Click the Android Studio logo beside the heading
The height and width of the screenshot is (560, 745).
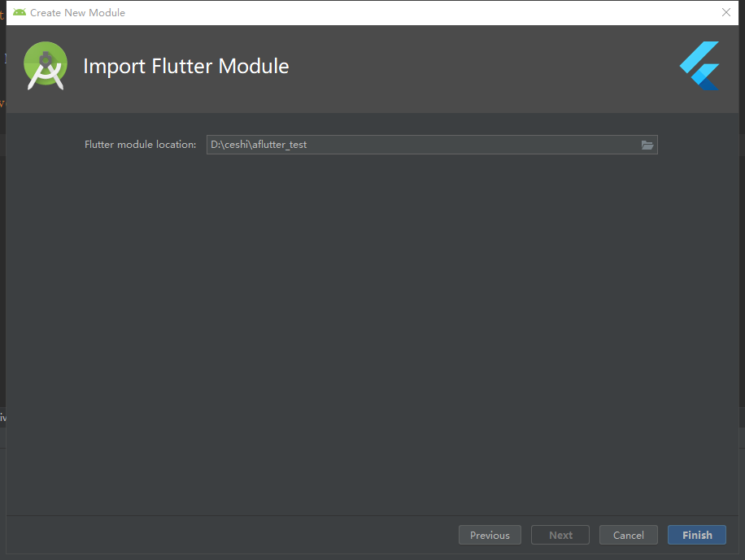click(x=45, y=66)
